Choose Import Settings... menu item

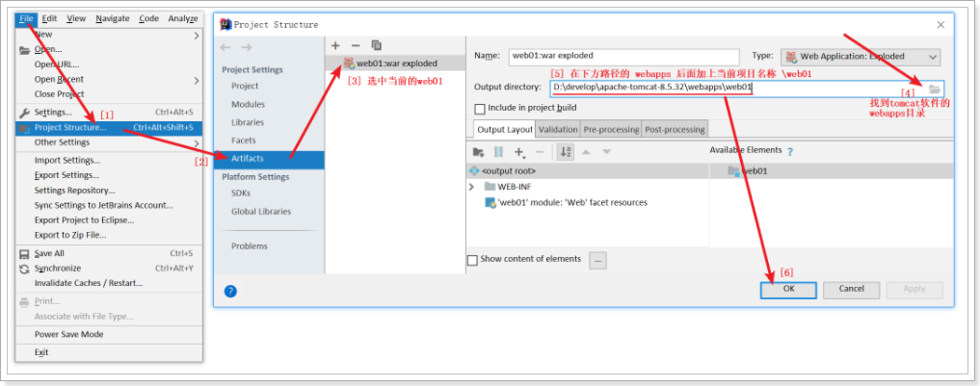(110, 161)
